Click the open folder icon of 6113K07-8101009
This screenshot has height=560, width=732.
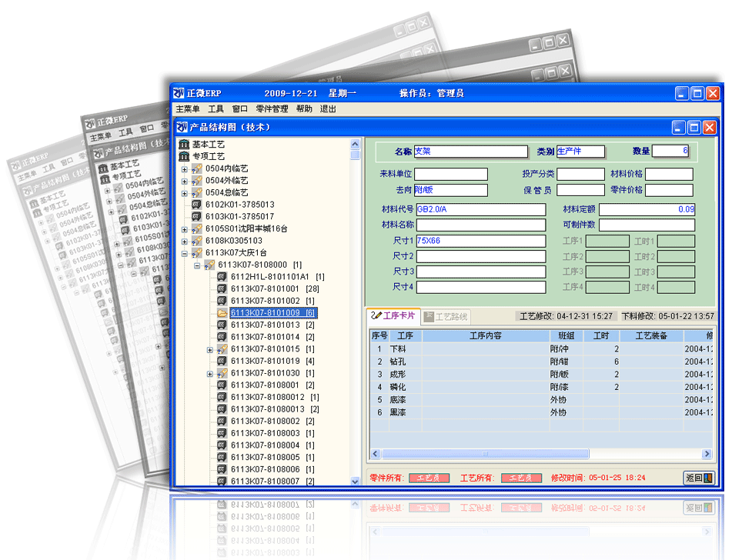(x=222, y=313)
